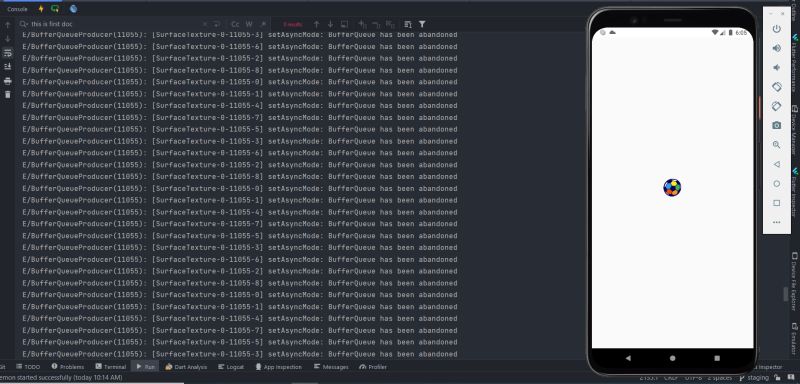Open Profiler tool window
Screen dimensions: 800x384
click(373, 367)
